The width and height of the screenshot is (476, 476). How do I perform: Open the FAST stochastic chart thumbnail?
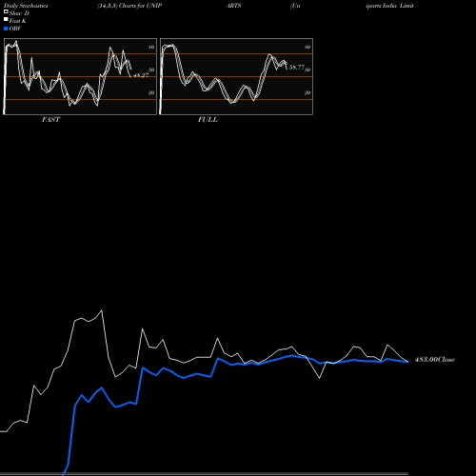pos(80,76)
